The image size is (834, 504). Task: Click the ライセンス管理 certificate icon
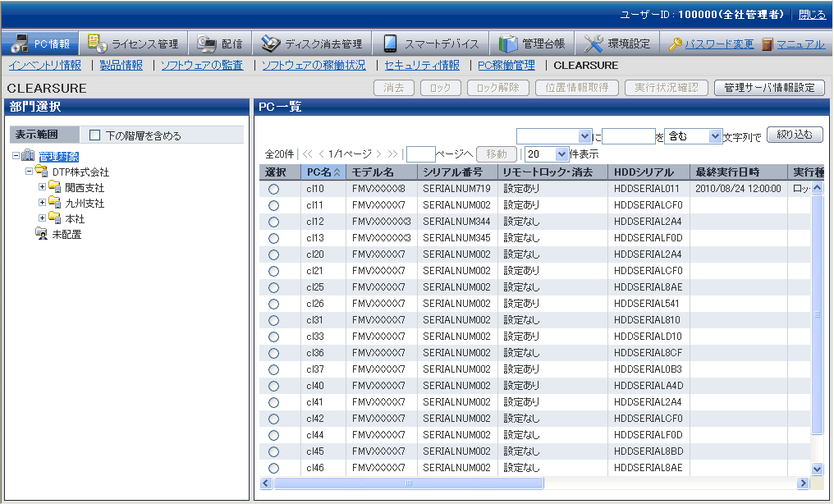(x=98, y=43)
